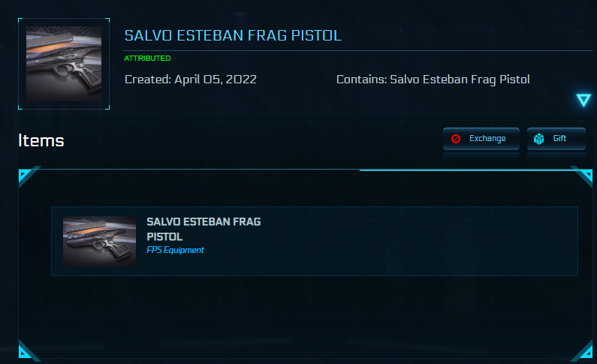Image resolution: width=597 pixels, height=364 pixels.
Task: Click the Contains: Salvo Esteban Frag Pistol text
Action: click(x=433, y=79)
